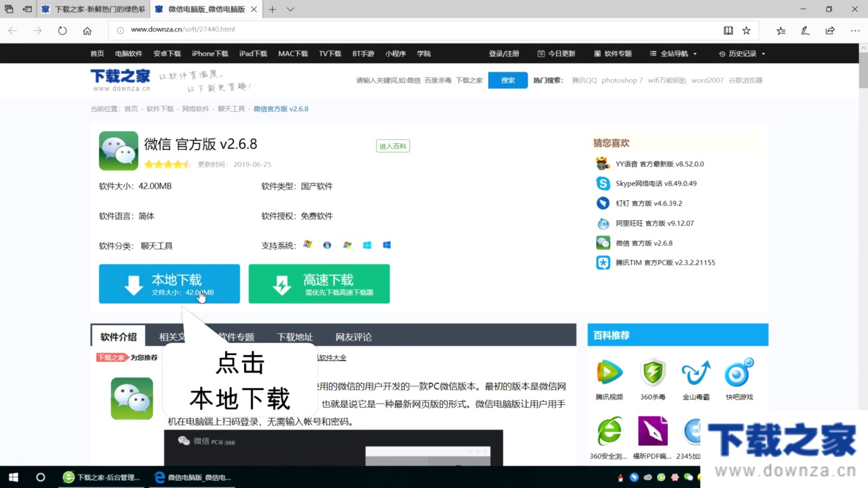Select the Edge 微信电脑版 taskbar item
868x488 pixels.
tap(193, 477)
